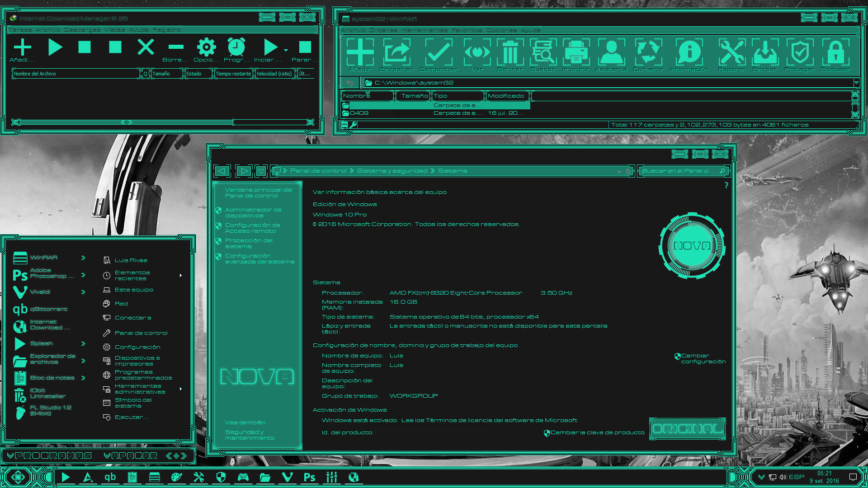Click the Proteger shield icon in WinRAR
The image size is (868, 488).
coord(800,52)
